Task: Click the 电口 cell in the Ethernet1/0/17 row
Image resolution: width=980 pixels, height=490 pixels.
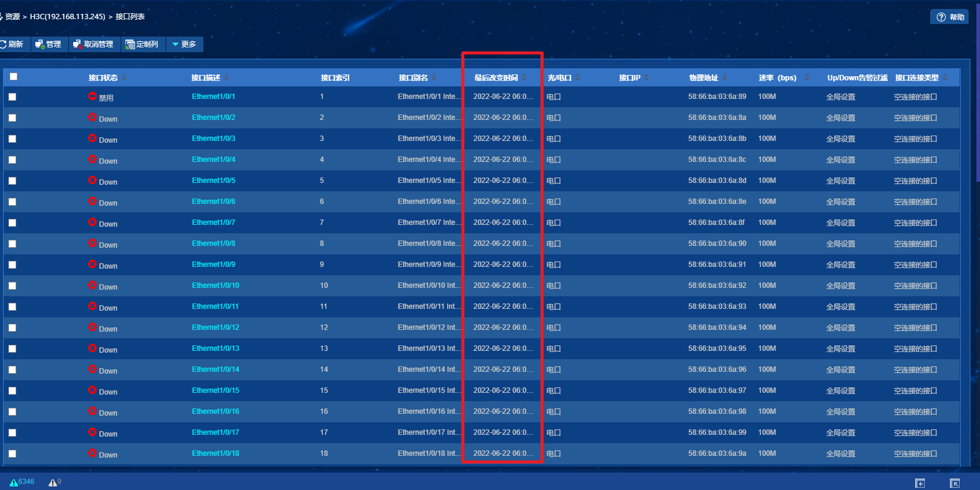Action: pos(553,432)
